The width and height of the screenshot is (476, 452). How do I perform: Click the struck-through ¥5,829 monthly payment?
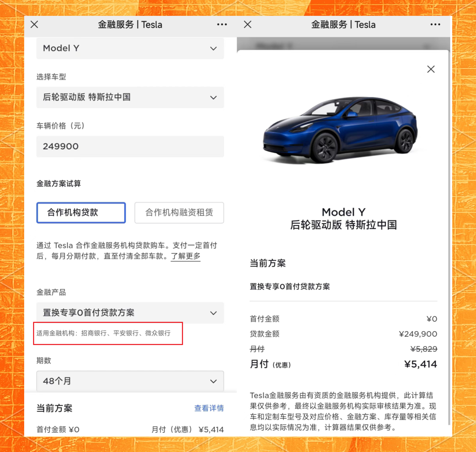click(424, 349)
